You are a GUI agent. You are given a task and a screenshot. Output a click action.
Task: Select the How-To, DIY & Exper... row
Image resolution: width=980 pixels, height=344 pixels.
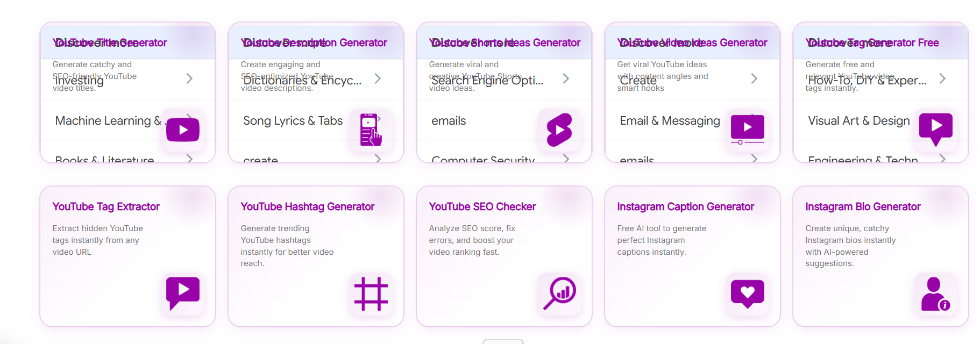pyautogui.click(x=880, y=80)
